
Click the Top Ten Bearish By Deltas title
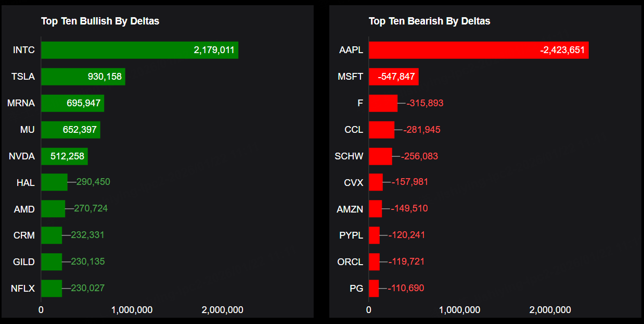click(429, 21)
